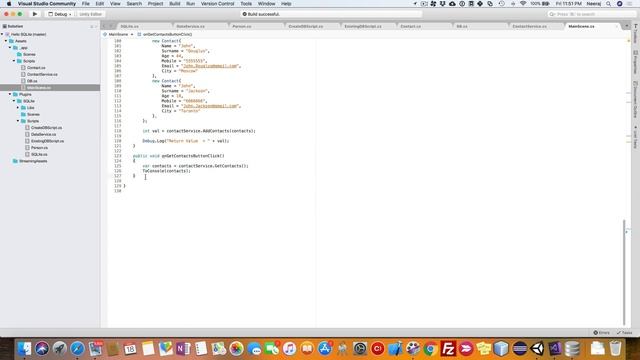Open the File menu
This screenshot has width=640, height=360.
point(85,4)
